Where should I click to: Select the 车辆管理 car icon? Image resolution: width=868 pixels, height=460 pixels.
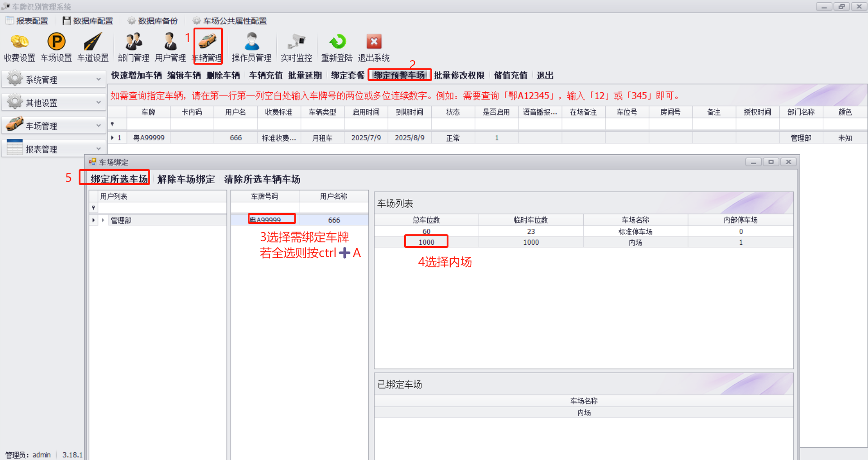tap(208, 42)
